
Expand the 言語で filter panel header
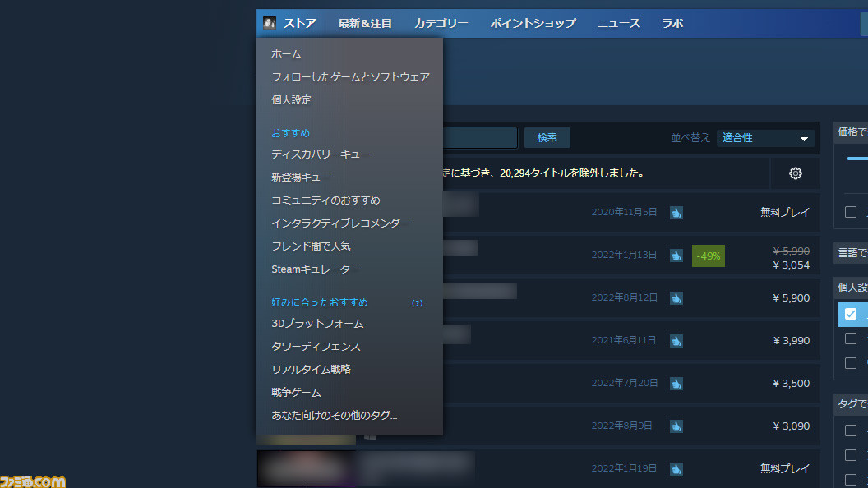851,253
